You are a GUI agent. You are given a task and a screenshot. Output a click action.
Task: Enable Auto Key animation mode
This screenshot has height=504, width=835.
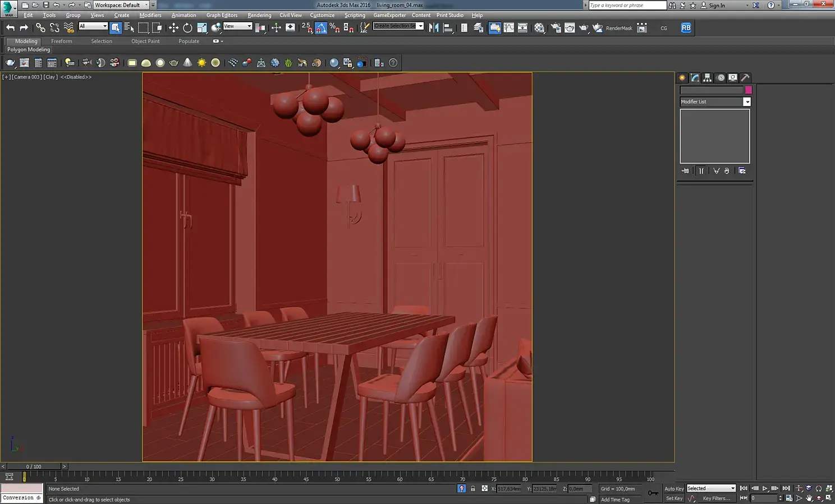(x=674, y=489)
